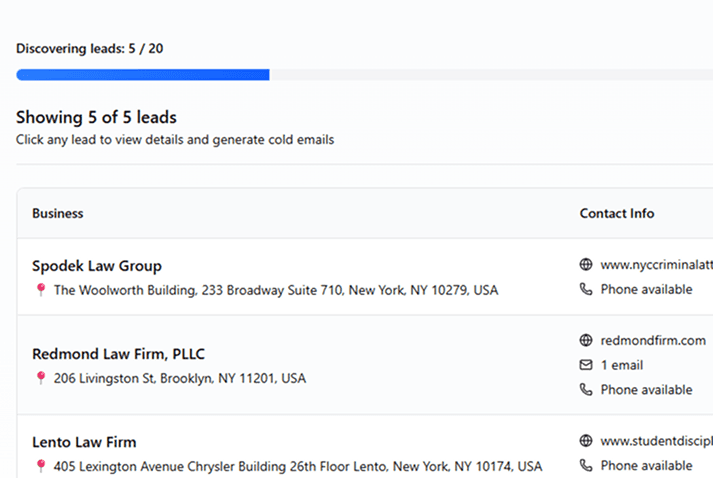Click the map pin icon beside 405 Lexington Avenue
713x478 pixels.
click(41, 466)
